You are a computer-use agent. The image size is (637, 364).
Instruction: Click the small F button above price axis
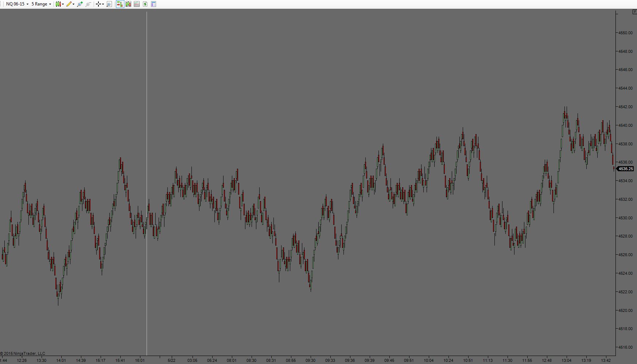634,12
